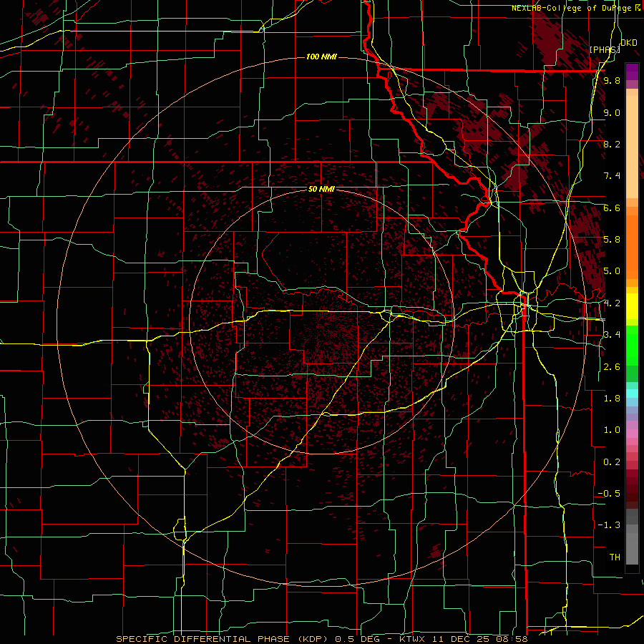
Task: Click the 9.0 value on the color scale
Action: pos(612,112)
